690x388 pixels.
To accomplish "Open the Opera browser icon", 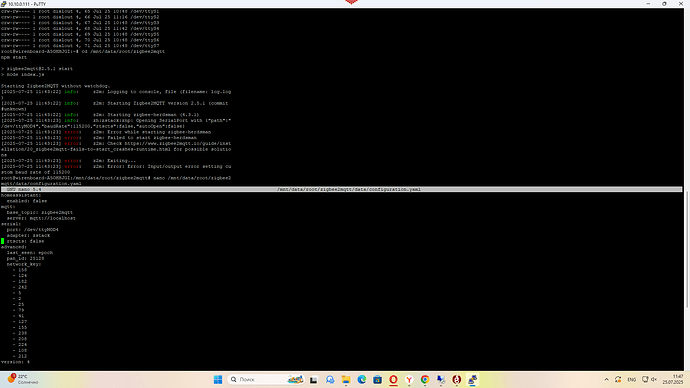I will [x=393, y=379].
